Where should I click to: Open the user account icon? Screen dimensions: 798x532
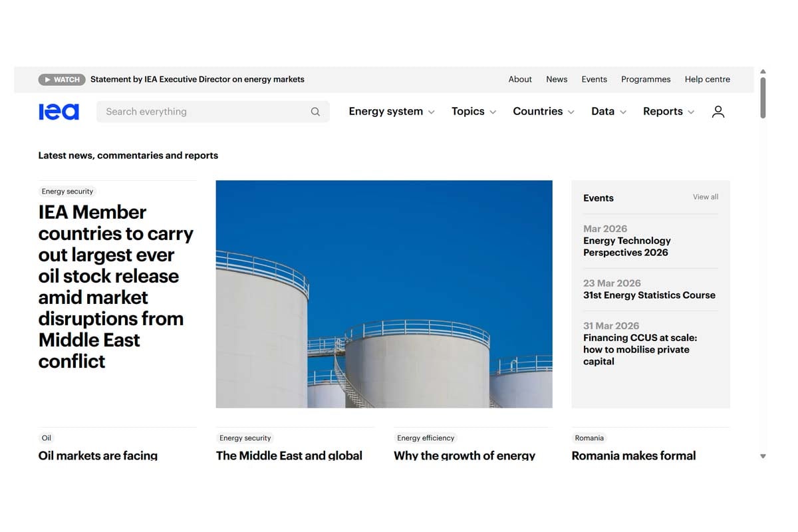coord(718,112)
